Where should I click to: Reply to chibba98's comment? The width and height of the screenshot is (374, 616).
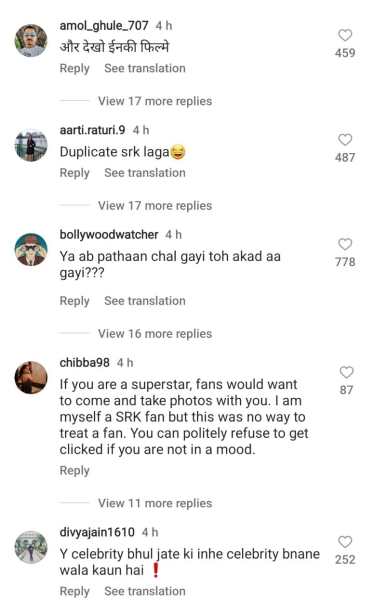[x=75, y=471]
